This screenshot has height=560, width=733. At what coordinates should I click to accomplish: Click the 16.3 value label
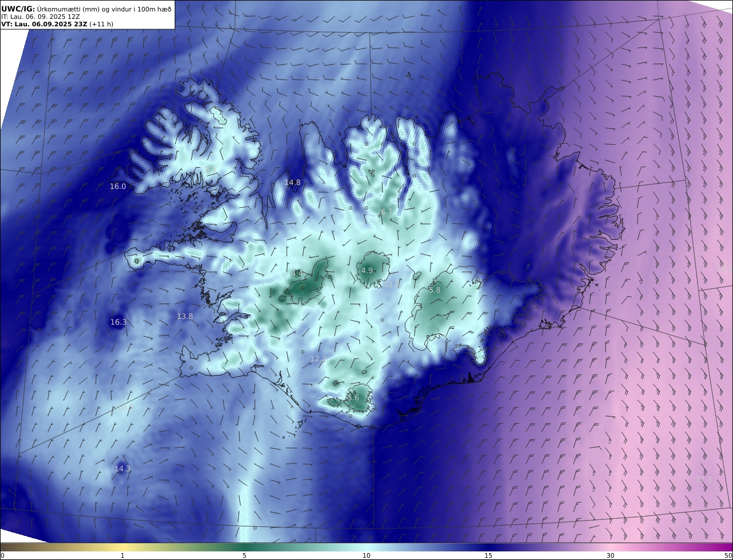click(119, 322)
